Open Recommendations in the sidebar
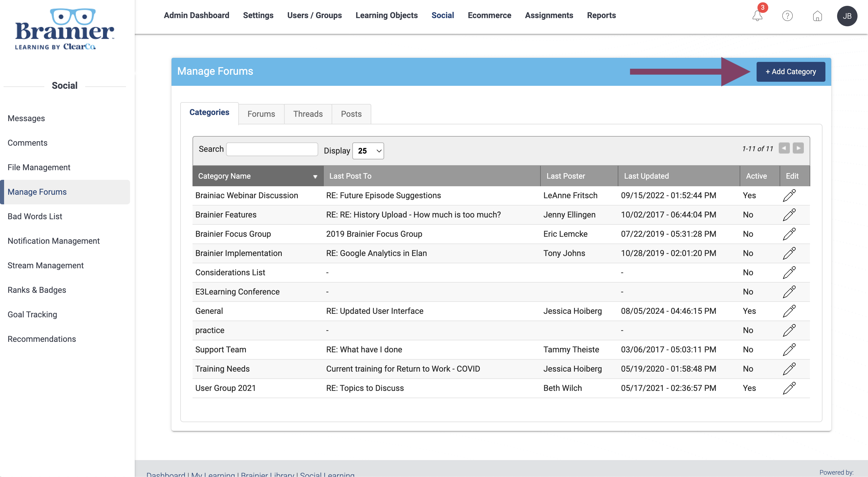This screenshot has height=477, width=868. pyautogui.click(x=42, y=339)
